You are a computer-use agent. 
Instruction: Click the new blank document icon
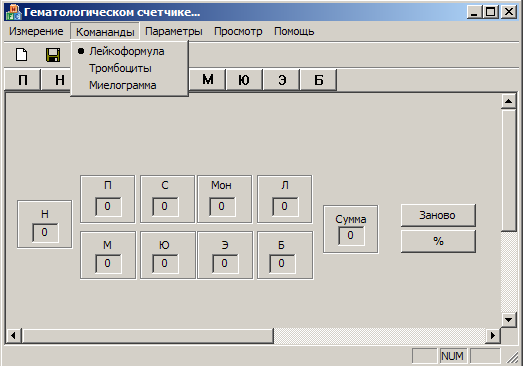click(x=22, y=54)
